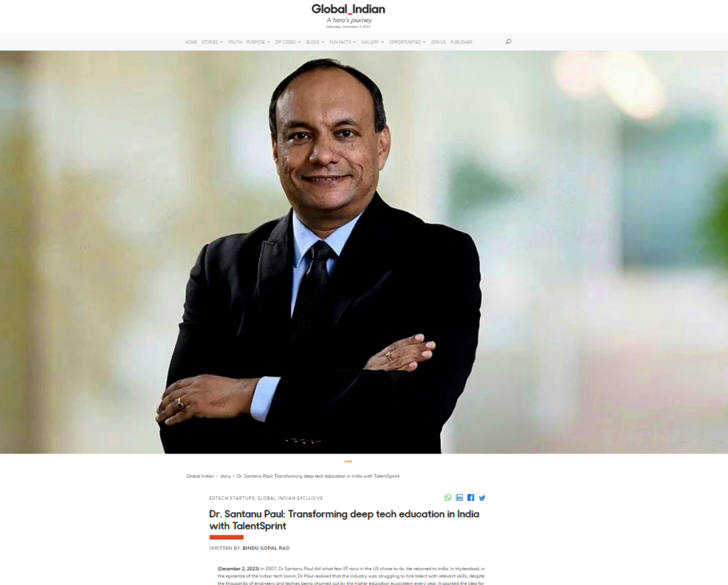
Task: Expand the Purpose dropdown menu
Action: coord(257,42)
